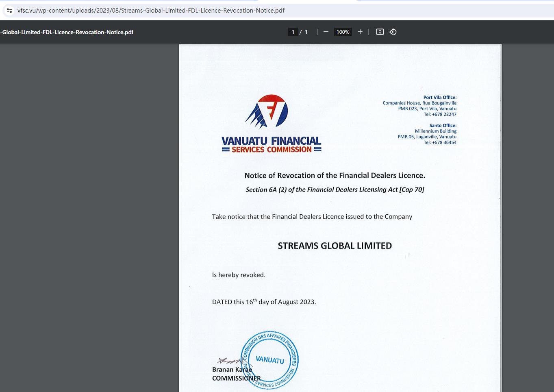Rotate the PDF counterclockwise

click(x=393, y=32)
